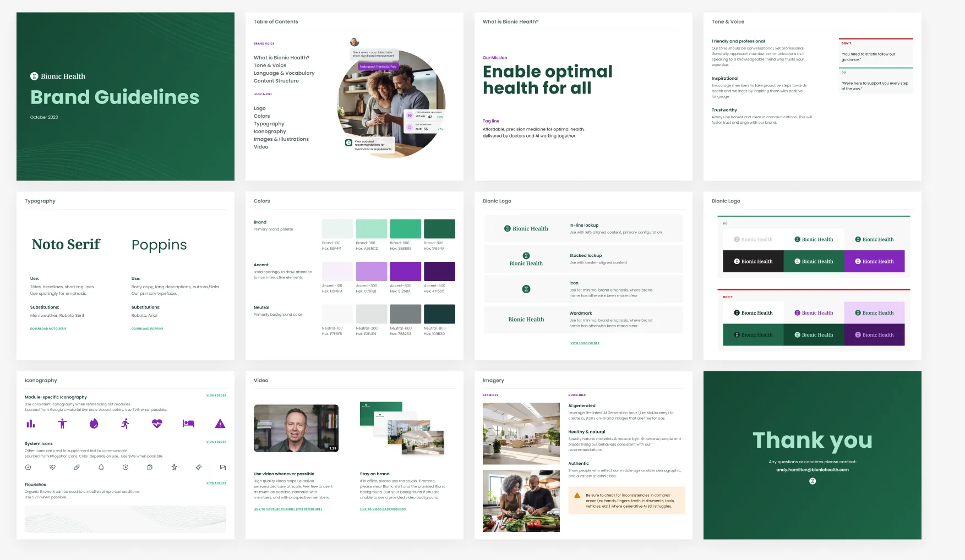Open 'Images & Illustrations' contents entry
This screenshot has width=965, height=560.
[x=281, y=139]
